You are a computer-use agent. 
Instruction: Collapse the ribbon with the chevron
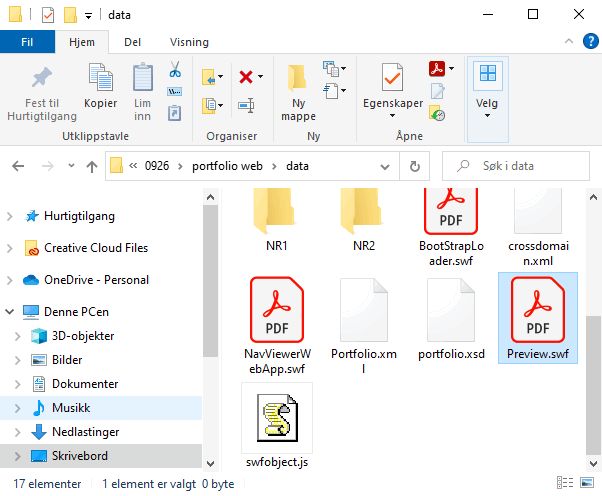tap(569, 41)
